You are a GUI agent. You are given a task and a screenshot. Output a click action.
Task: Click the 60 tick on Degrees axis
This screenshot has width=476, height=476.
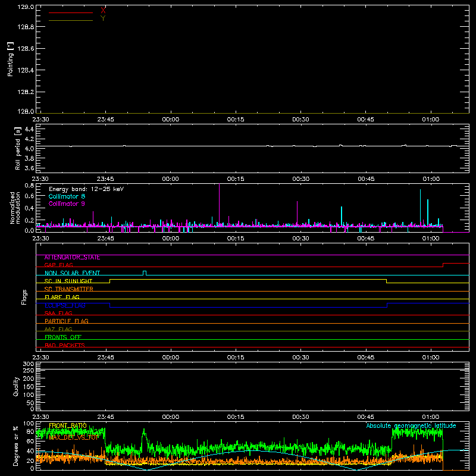(x=30, y=441)
